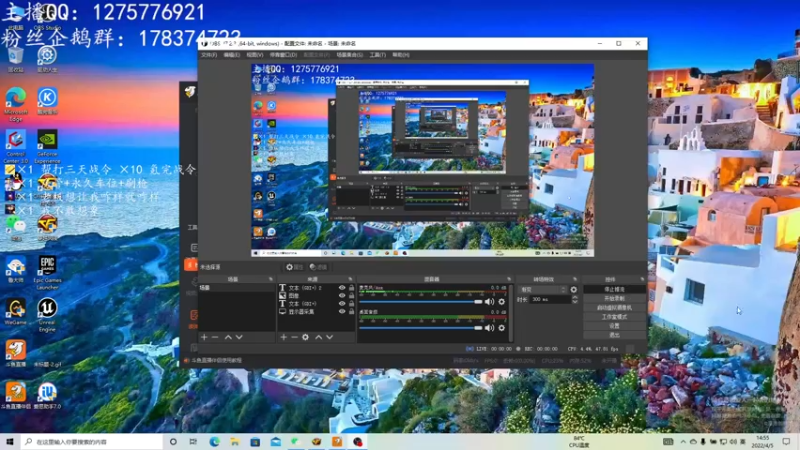Viewport: 800px width, 450px height.
Task: Open transition properties gear icon
Action: coord(574,289)
